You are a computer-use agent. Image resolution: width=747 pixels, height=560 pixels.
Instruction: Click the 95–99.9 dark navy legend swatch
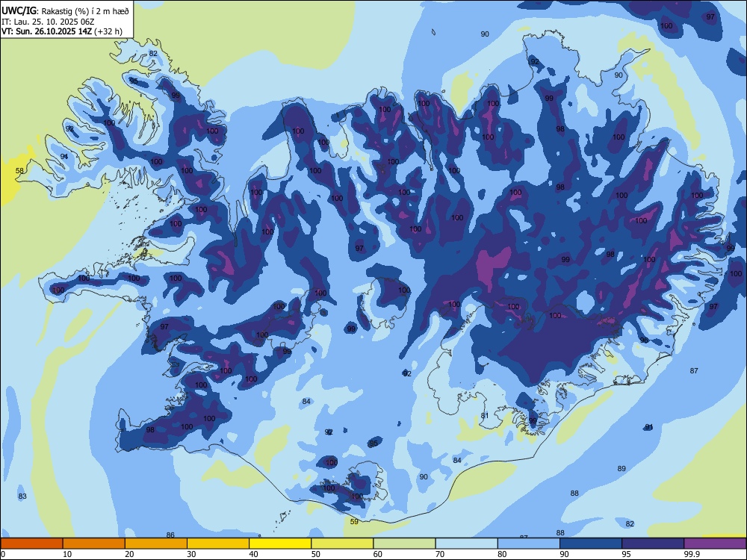click(x=653, y=544)
